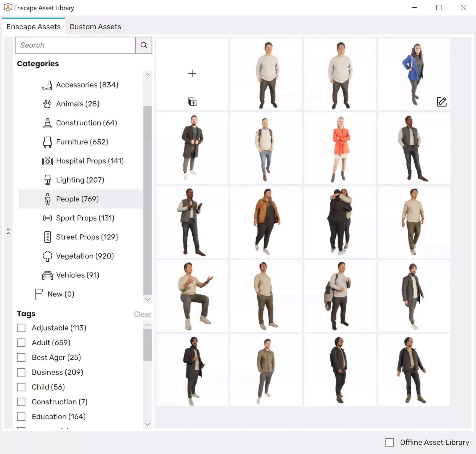Screen dimensions: 476x454
Task: Enable the Adjustable tag checkbox
Action: 21,328
